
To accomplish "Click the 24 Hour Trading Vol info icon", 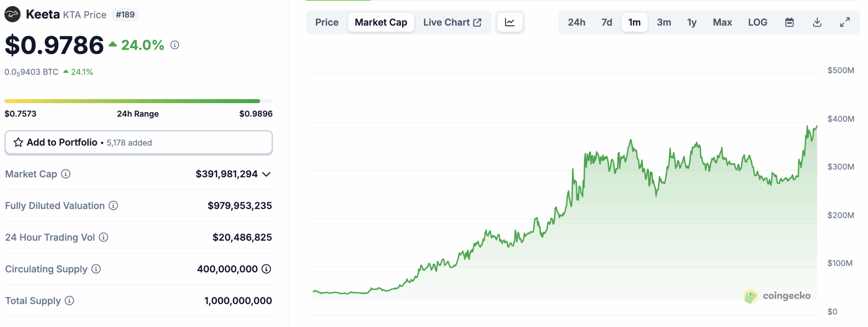I will tap(103, 237).
